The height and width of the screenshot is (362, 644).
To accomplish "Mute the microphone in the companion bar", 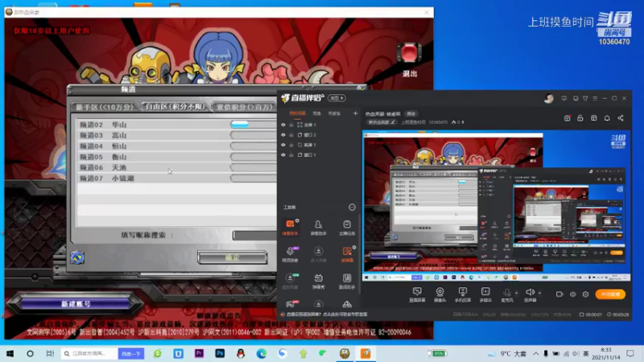I will click(x=507, y=294).
